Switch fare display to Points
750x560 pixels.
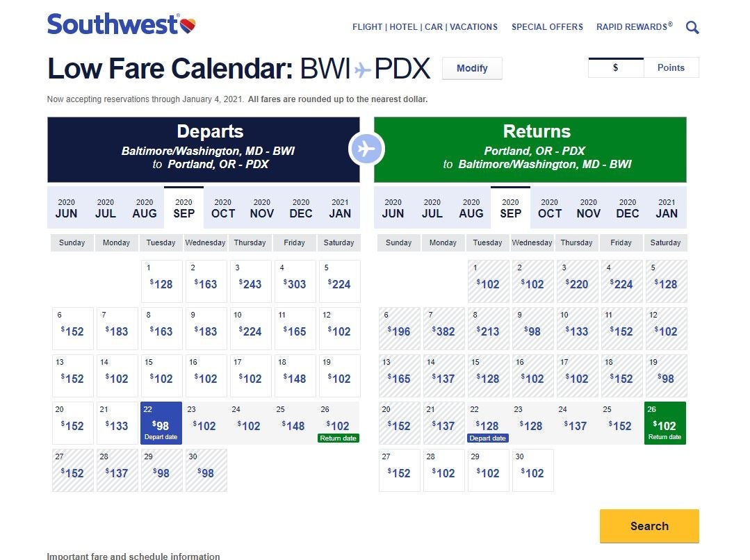[671, 67]
